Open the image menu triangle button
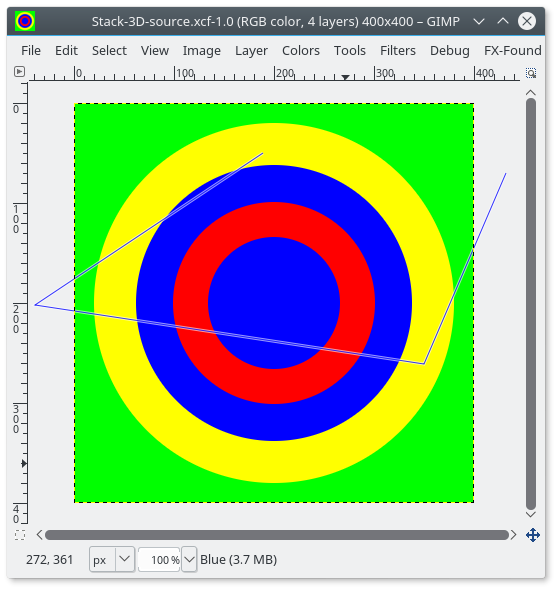This screenshot has width=558, height=591. (19, 72)
